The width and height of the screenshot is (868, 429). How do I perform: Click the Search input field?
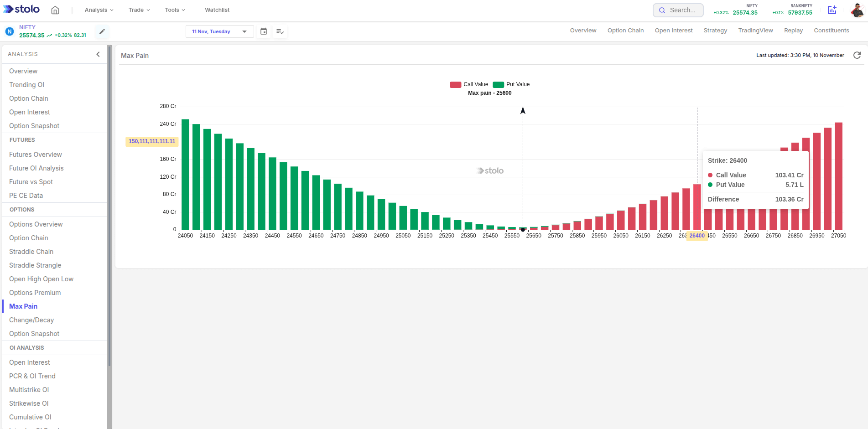tap(678, 10)
